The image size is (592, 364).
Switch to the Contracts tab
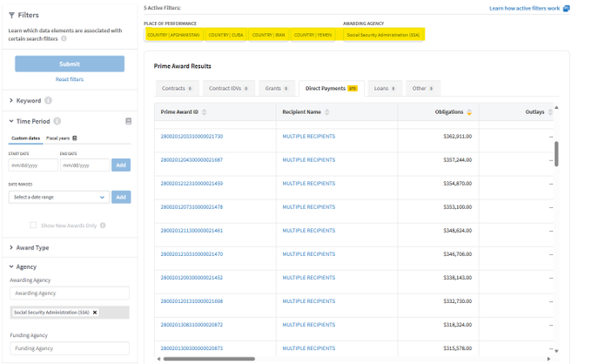click(177, 88)
